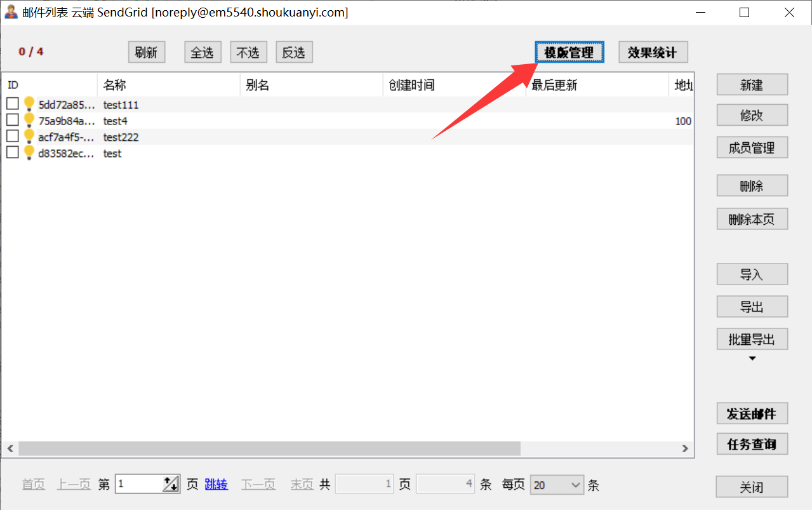Image resolution: width=812 pixels, height=510 pixels.
Task: Select the checkbox for the test222 list
Action: tap(13, 137)
